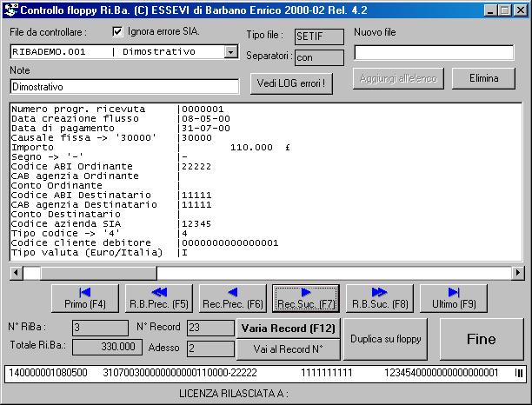Click in the Nuovo file text field
This screenshot has width=532, height=405.
434,52
